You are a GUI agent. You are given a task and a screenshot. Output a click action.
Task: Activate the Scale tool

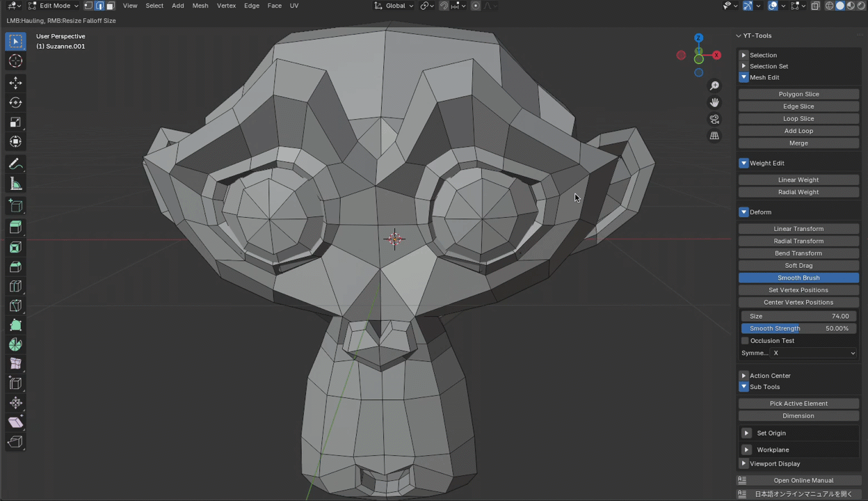tap(15, 122)
